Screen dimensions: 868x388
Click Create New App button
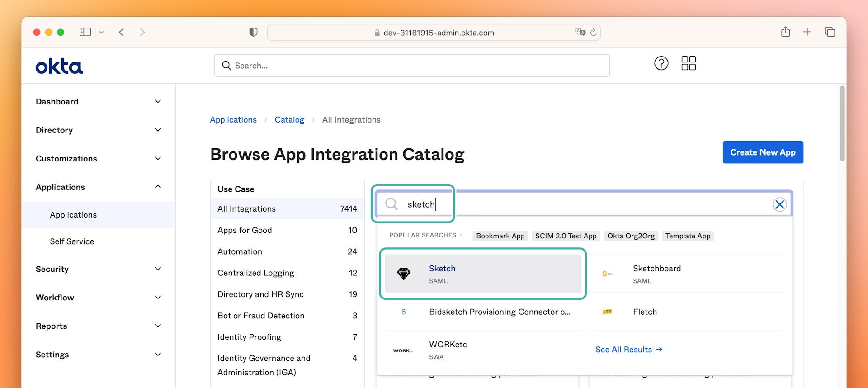tap(763, 152)
